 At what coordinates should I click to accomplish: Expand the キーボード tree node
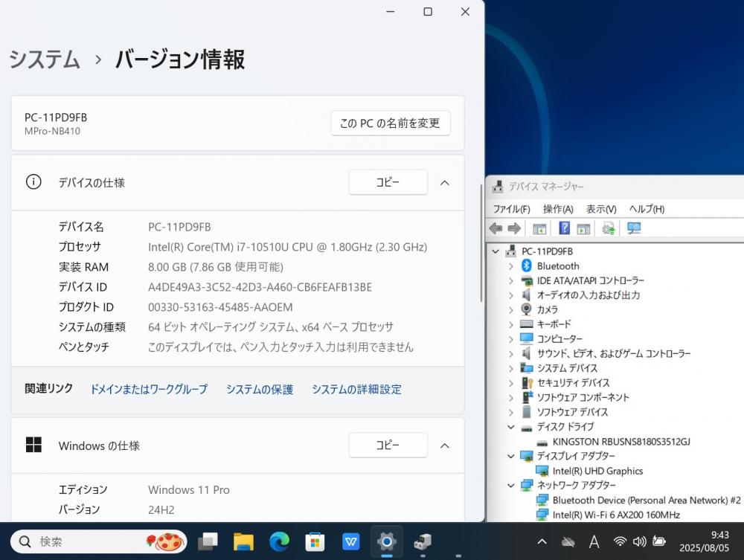(x=511, y=324)
